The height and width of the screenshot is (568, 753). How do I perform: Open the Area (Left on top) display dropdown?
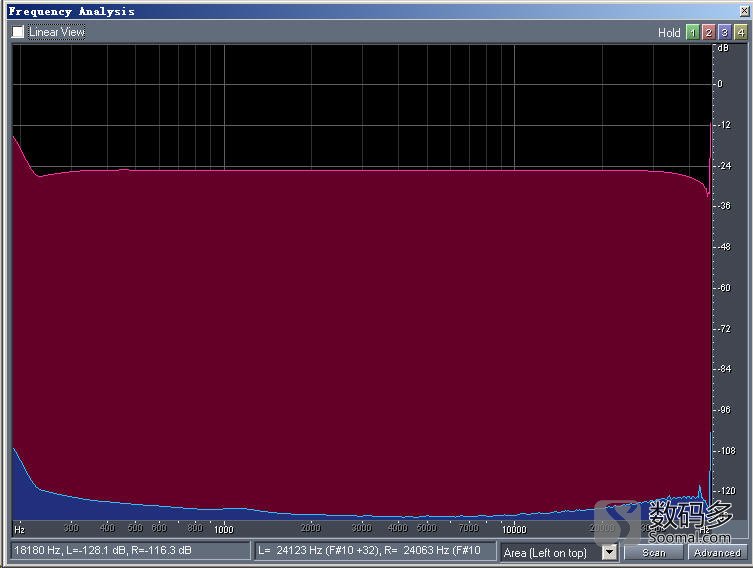[551, 552]
